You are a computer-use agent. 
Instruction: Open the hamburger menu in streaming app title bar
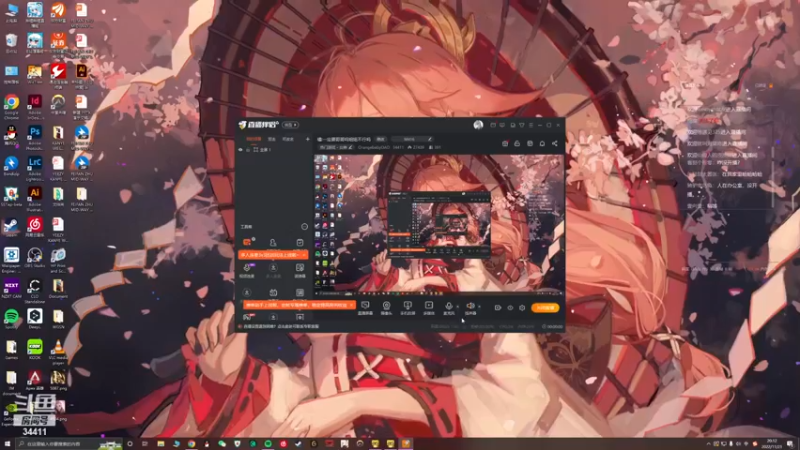pyautogui.click(x=531, y=125)
